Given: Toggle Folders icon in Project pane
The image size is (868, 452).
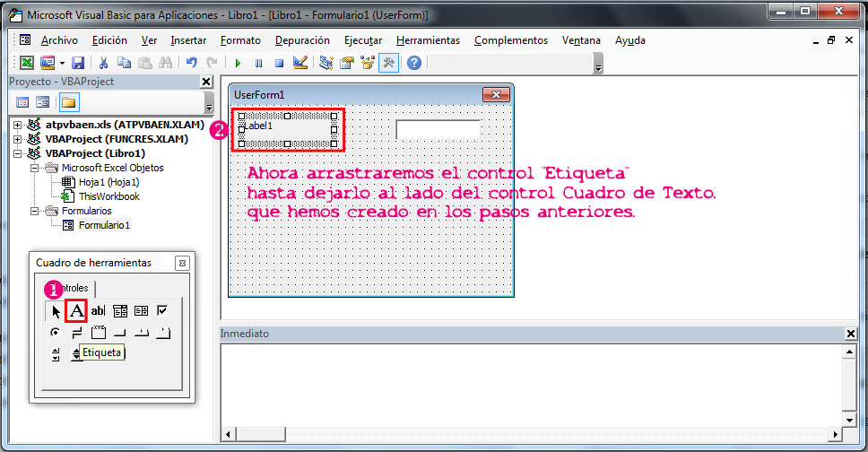Looking at the screenshot, I should pyautogui.click(x=69, y=102).
